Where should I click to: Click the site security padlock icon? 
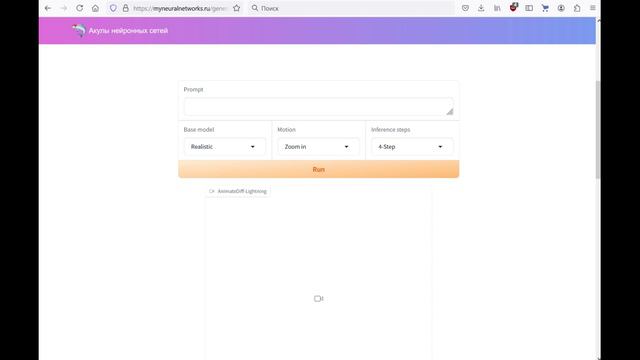point(126,8)
